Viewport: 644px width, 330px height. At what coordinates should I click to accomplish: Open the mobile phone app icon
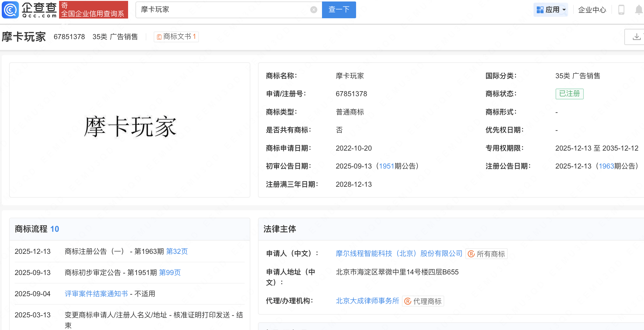coord(621,10)
